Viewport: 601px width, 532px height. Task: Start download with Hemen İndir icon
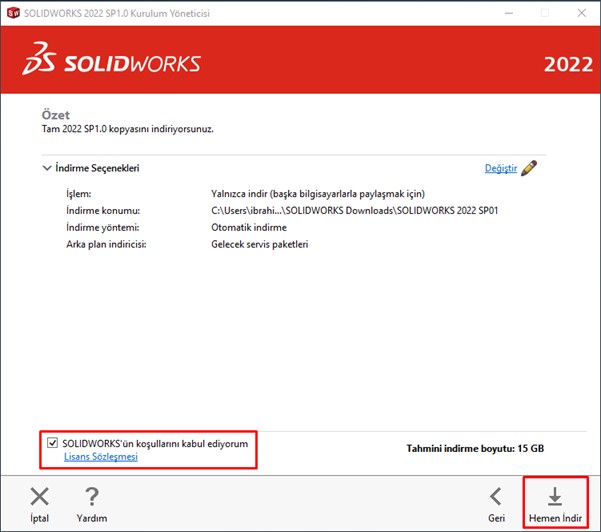pos(555,496)
